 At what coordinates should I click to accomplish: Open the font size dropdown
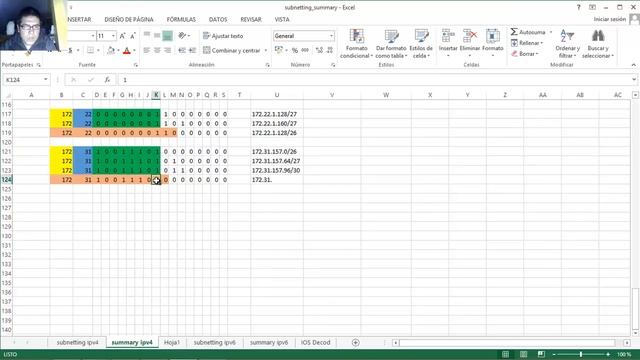click(x=113, y=36)
